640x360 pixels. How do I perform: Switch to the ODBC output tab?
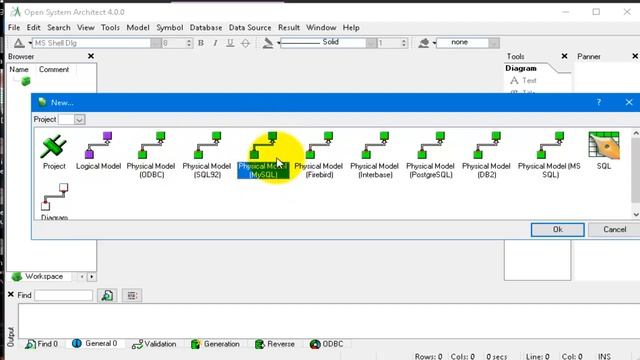tap(327, 344)
